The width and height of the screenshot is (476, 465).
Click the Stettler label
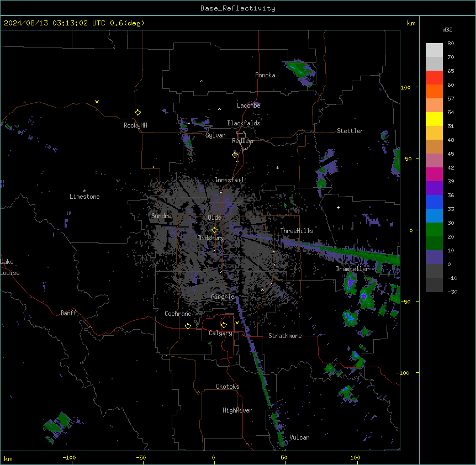[x=350, y=131]
